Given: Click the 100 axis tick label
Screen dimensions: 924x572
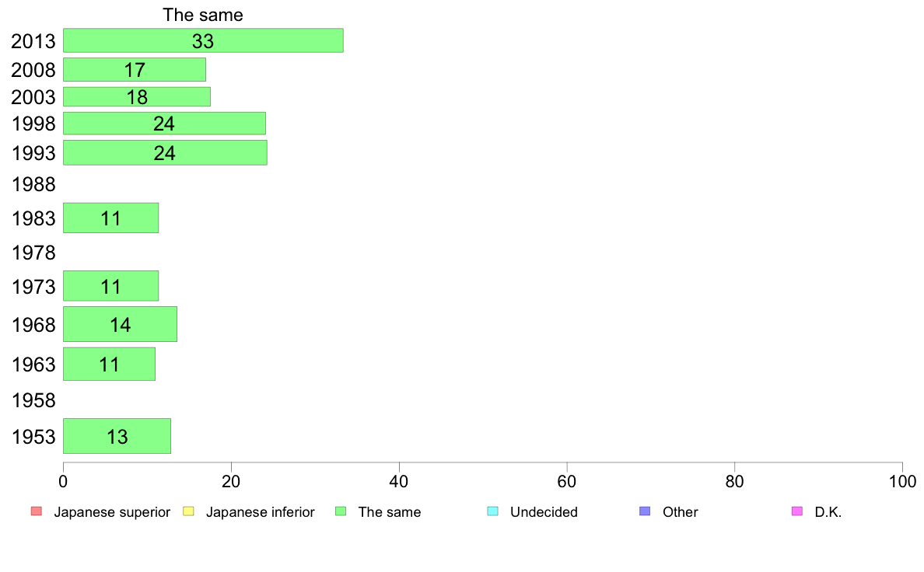Looking at the screenshot, I should point(902,482).
